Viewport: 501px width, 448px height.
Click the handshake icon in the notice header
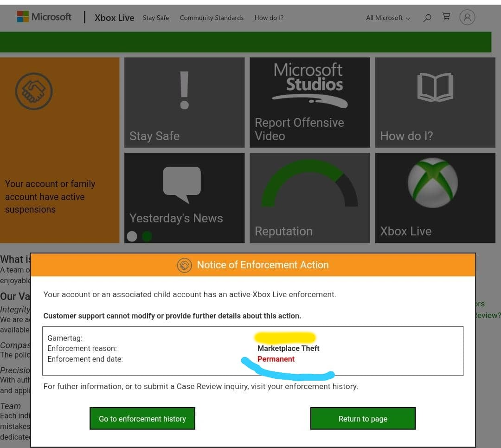click(x=184, y=266)
